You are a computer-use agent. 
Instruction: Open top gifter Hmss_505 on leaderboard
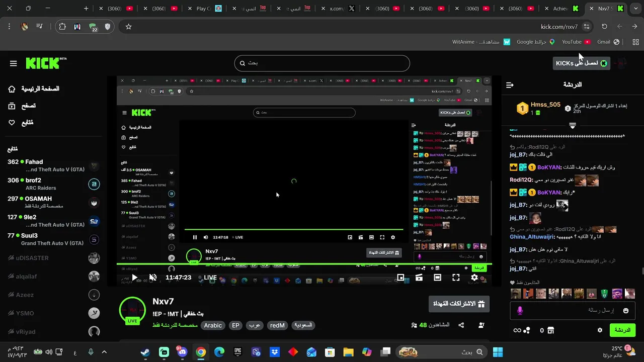point(539,108)
